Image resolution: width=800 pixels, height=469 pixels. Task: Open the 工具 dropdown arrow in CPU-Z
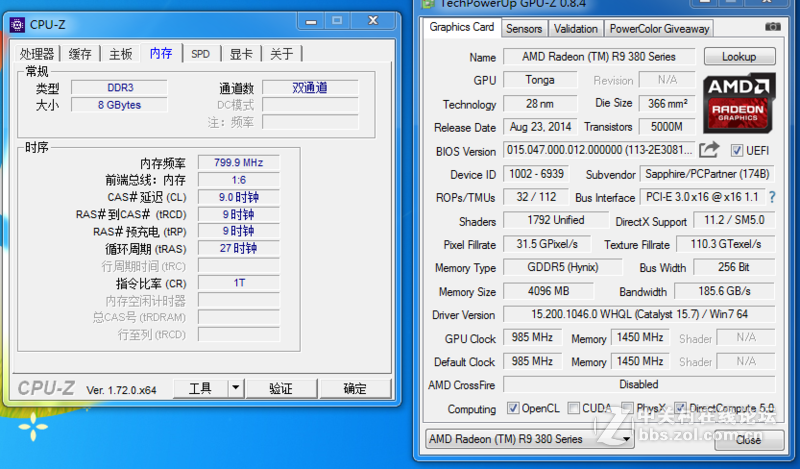point(235,388)
